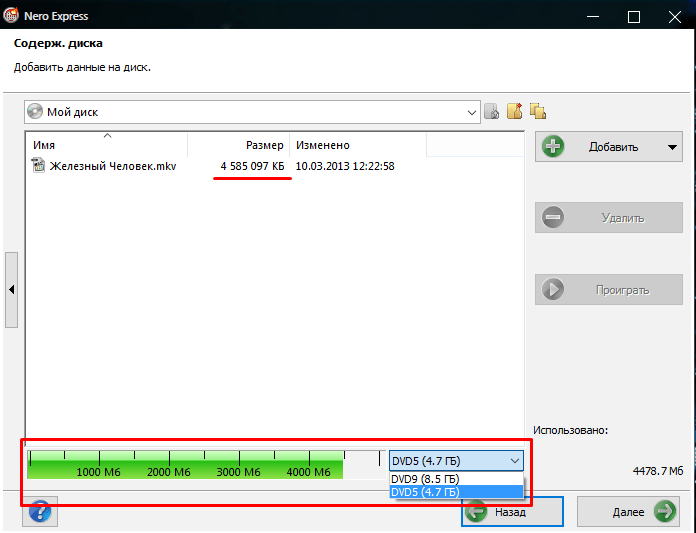This screenshot has height=533, width=696.
Task: Click the disc icon in Мой диск field
Action: click(x=35, y=111)
